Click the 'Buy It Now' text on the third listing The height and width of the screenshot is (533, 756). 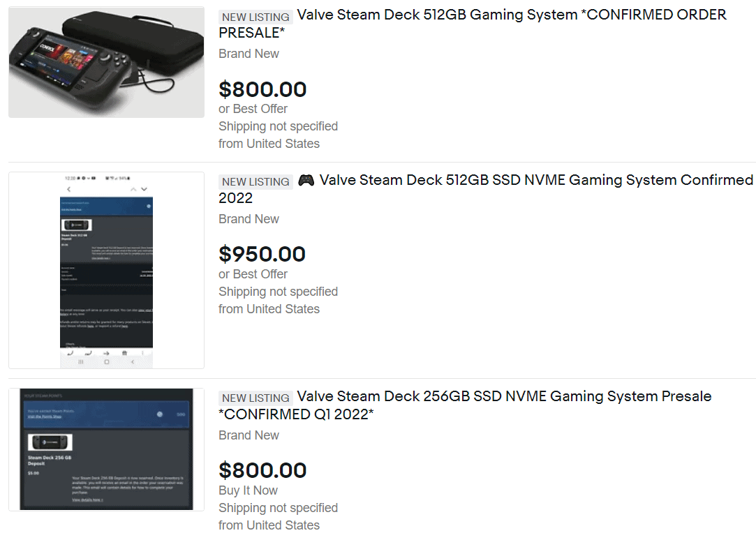point(248,490)
